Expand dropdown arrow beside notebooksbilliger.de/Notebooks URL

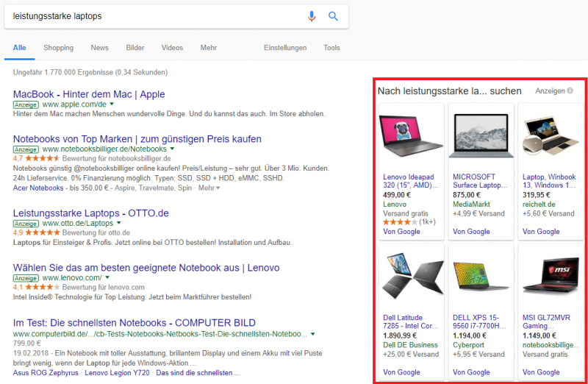tap(172, 149)
